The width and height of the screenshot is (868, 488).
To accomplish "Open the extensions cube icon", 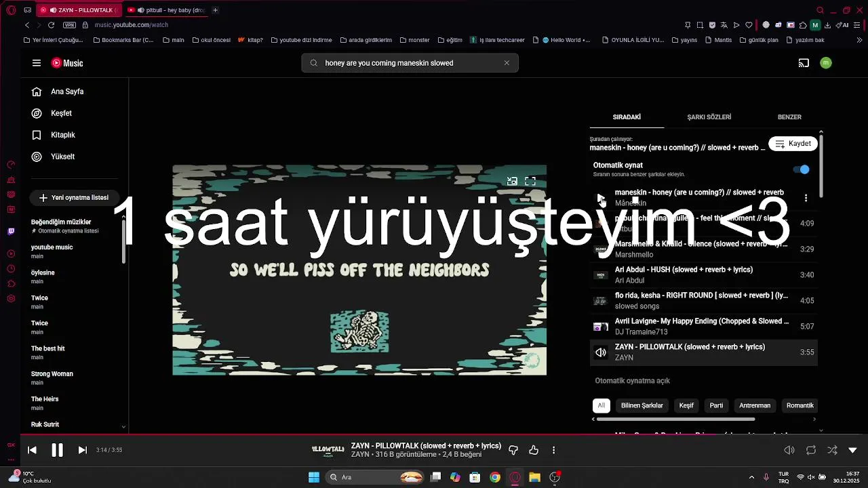I will [803, 25].
